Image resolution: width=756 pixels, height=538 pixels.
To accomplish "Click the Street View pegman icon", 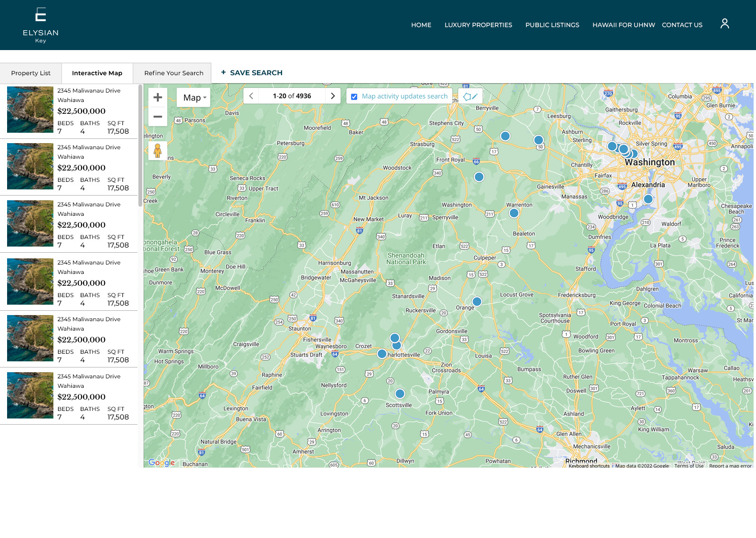I will point(158,151).
